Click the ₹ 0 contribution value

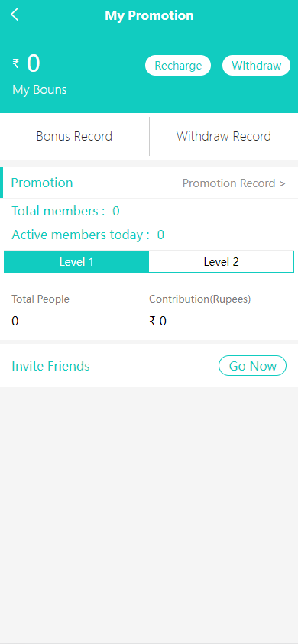pos(158,321)
